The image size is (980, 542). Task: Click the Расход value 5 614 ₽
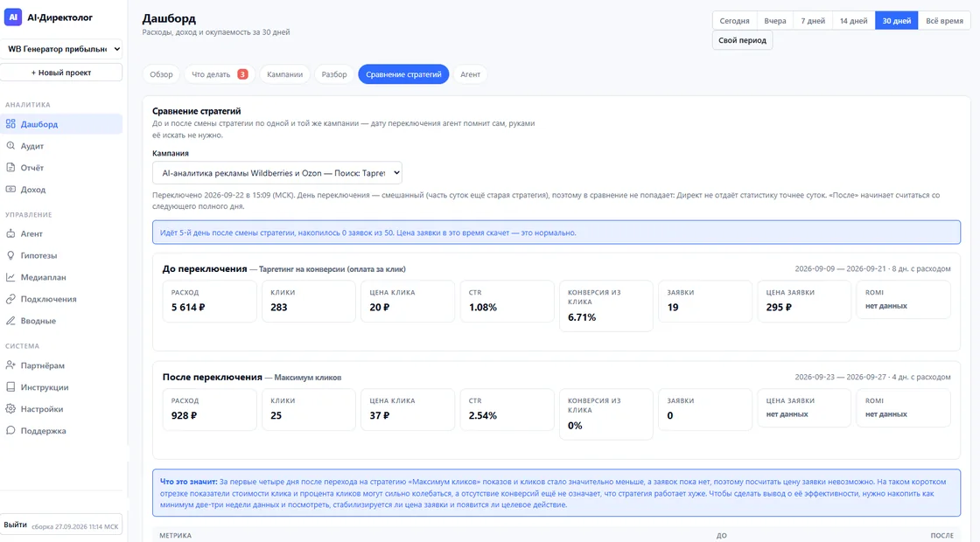click(x=188, y=307)
